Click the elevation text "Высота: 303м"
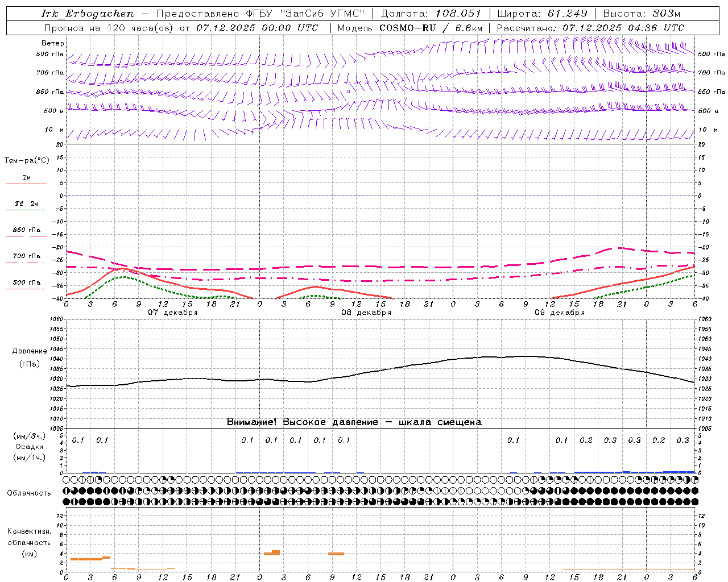 coord(642,14)
